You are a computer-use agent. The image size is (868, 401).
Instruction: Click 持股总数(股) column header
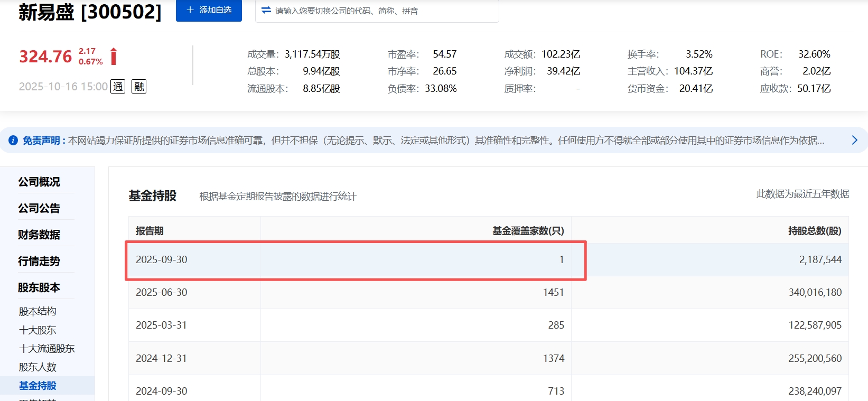pos(815,231)
